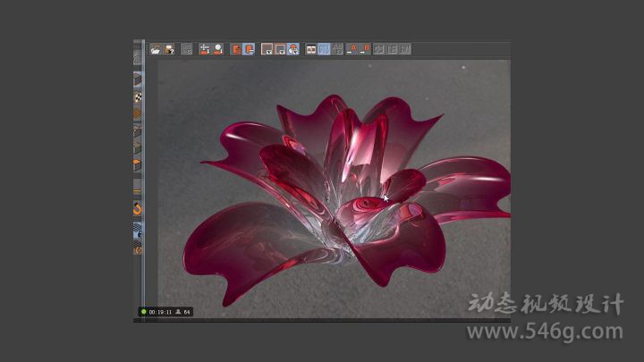This screenshot has height=362, width=644.
Task: Open the first render-region dropdown in the toolbar
Action: pyautogui.click(x=267, y=50)
